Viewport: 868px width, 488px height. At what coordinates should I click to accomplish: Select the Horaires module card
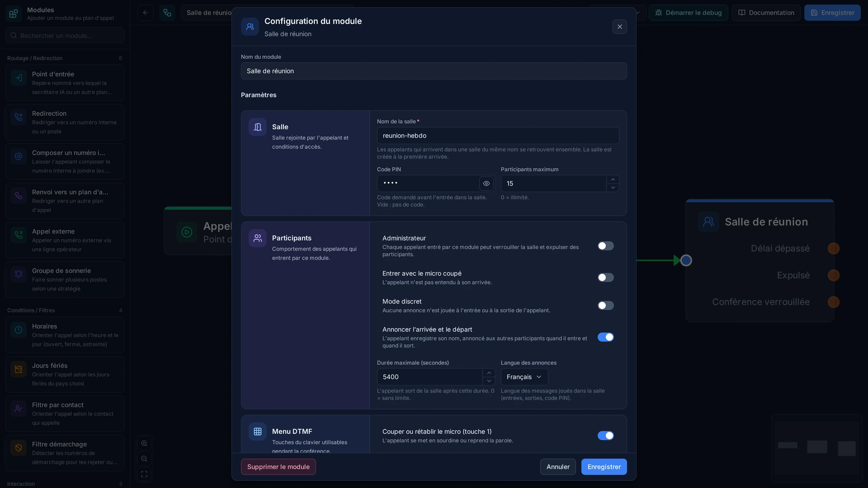65,335
